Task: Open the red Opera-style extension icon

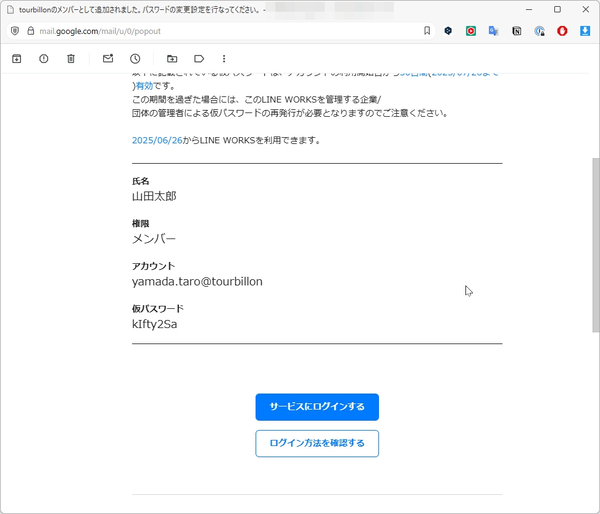Action: [x=562, y=31]
